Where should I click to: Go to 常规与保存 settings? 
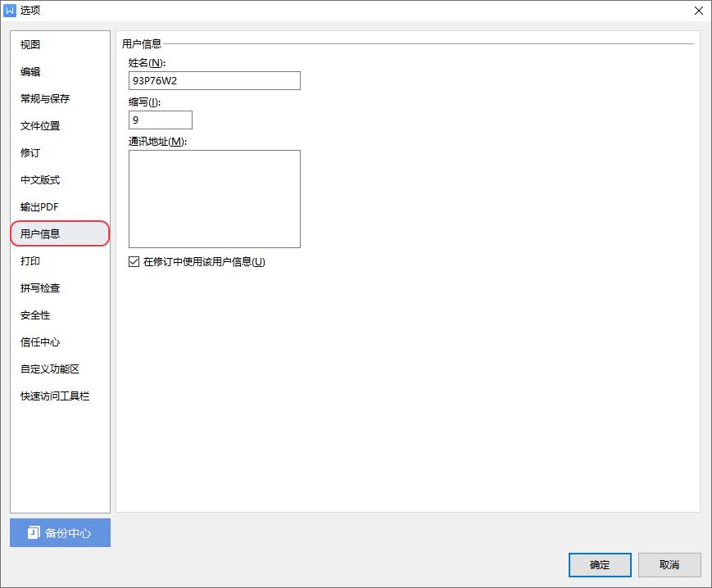coord(45,99)
